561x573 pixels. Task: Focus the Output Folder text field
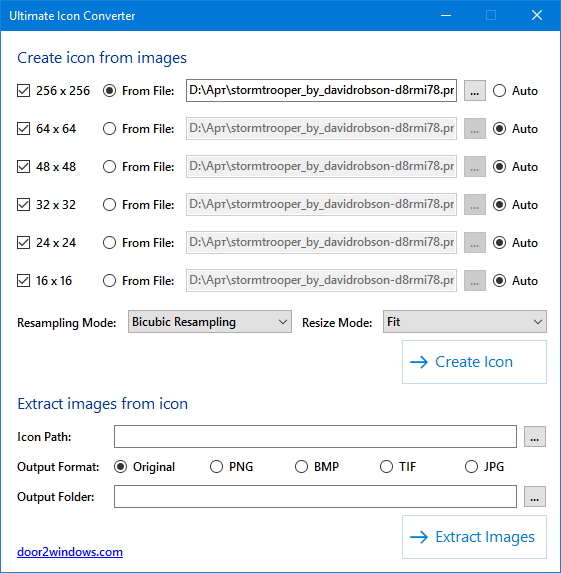(315, 496)
